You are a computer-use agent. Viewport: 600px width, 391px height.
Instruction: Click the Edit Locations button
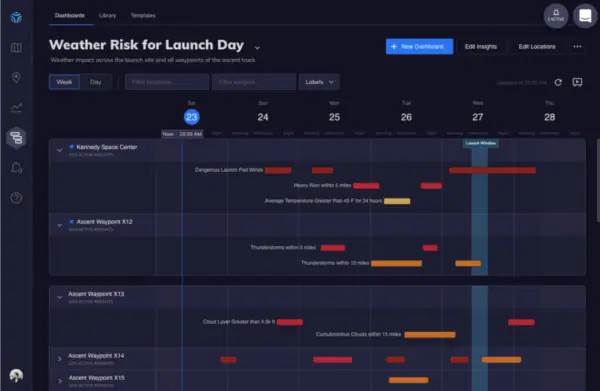point(537,47)
